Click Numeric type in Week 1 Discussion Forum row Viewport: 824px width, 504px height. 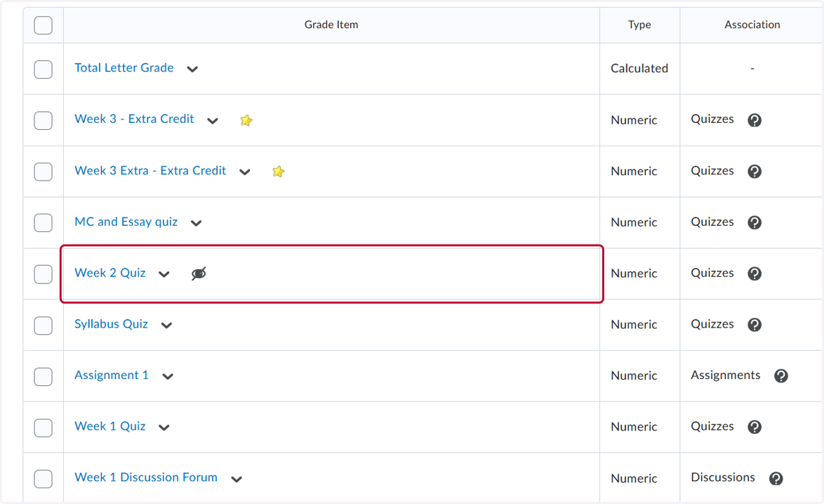(634, 479)
